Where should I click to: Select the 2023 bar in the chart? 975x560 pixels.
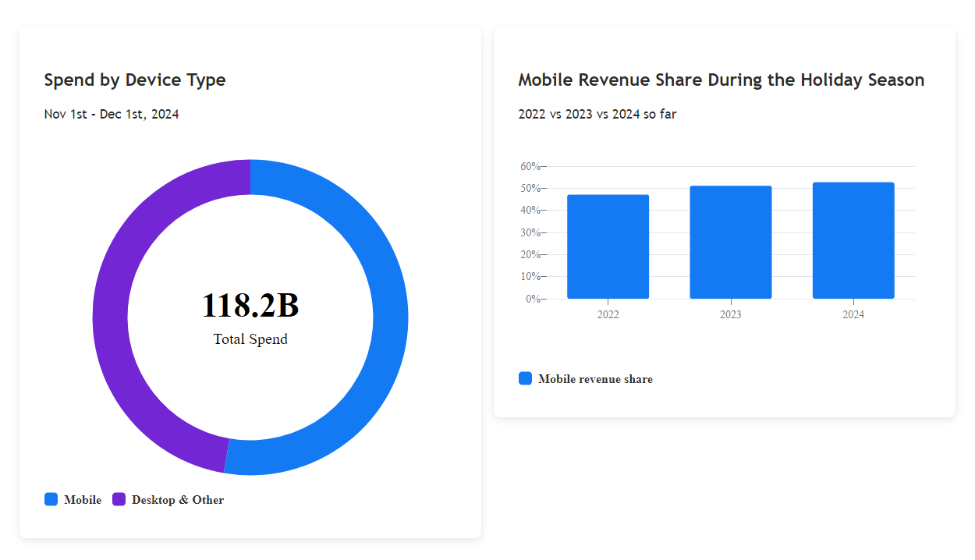(x=731, y=242)
